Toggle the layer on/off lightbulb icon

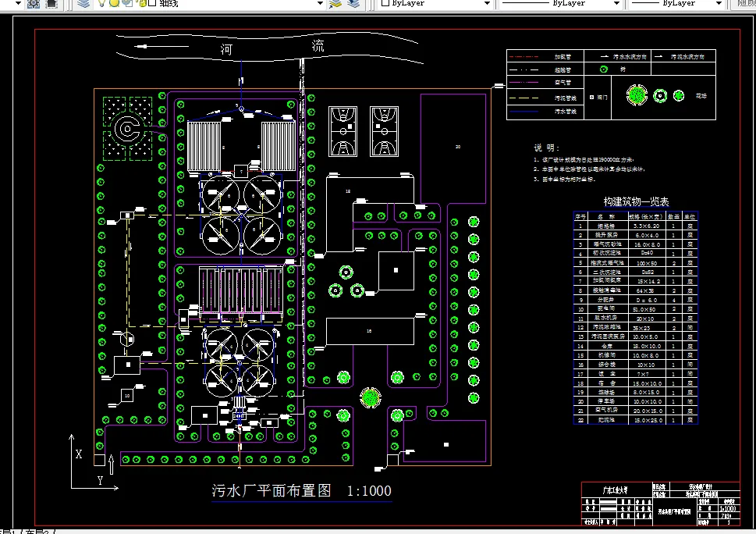click(101, 3)
